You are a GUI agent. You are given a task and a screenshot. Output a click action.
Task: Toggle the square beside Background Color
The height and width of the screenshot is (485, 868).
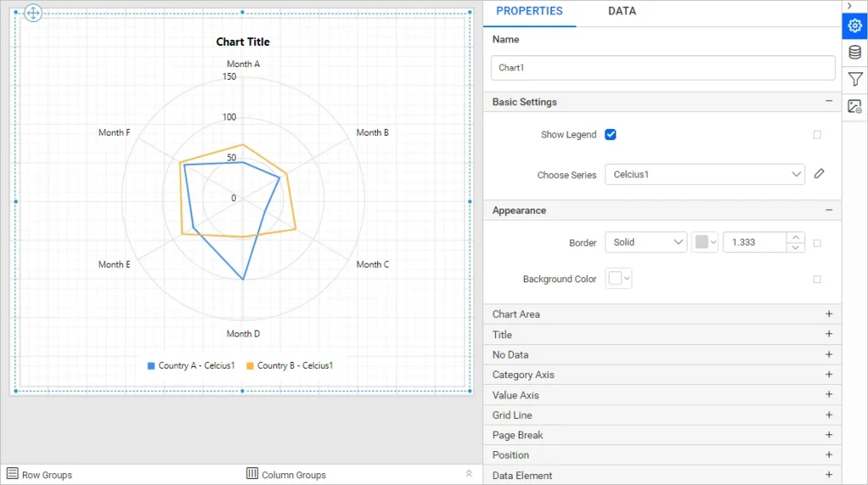click(817, 279)
